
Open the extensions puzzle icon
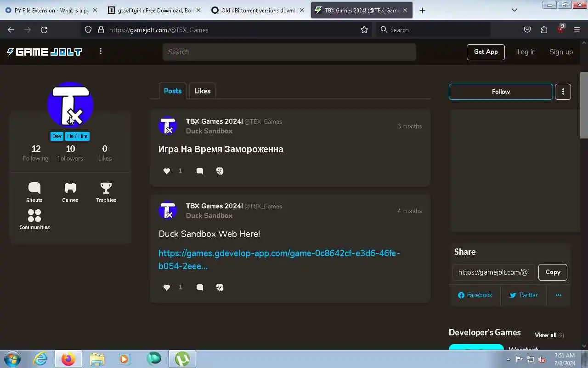pyautogui.click(x=544, y=29)
